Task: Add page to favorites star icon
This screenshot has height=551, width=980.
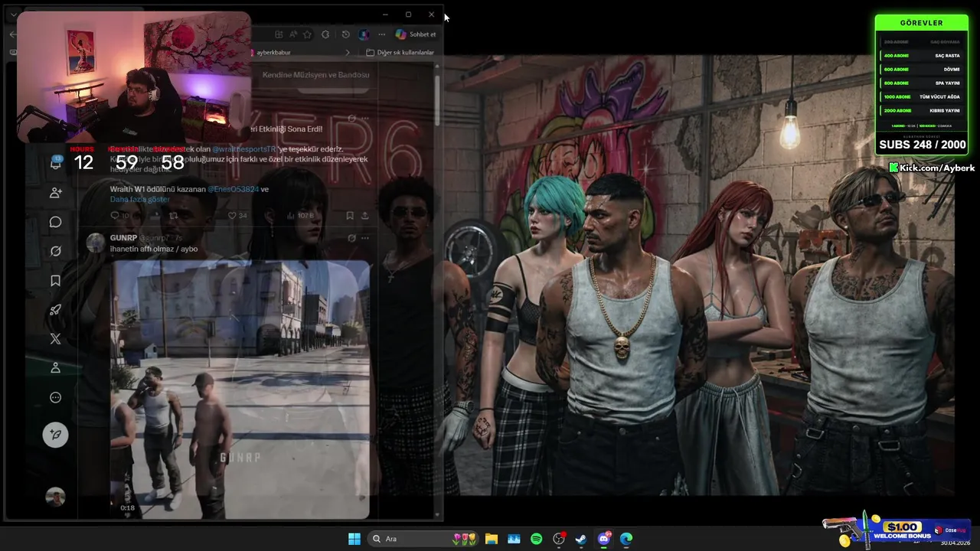Action: [x=307, y=34]
